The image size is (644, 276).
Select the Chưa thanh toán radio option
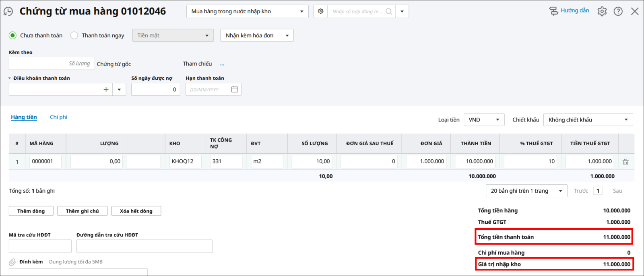[13, 35]
